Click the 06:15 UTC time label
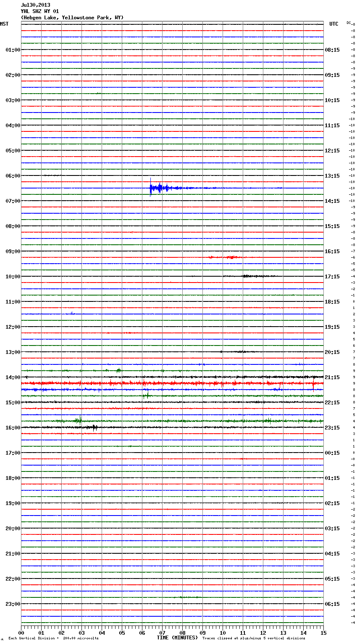 click(332, 604)
